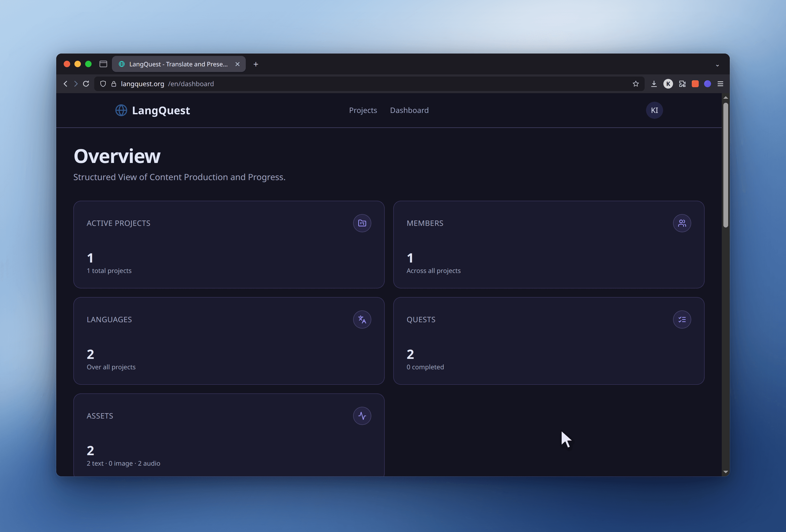Click the Assets activity pulse icon
This screenshot has width=786, height=532.
[362, 416]
